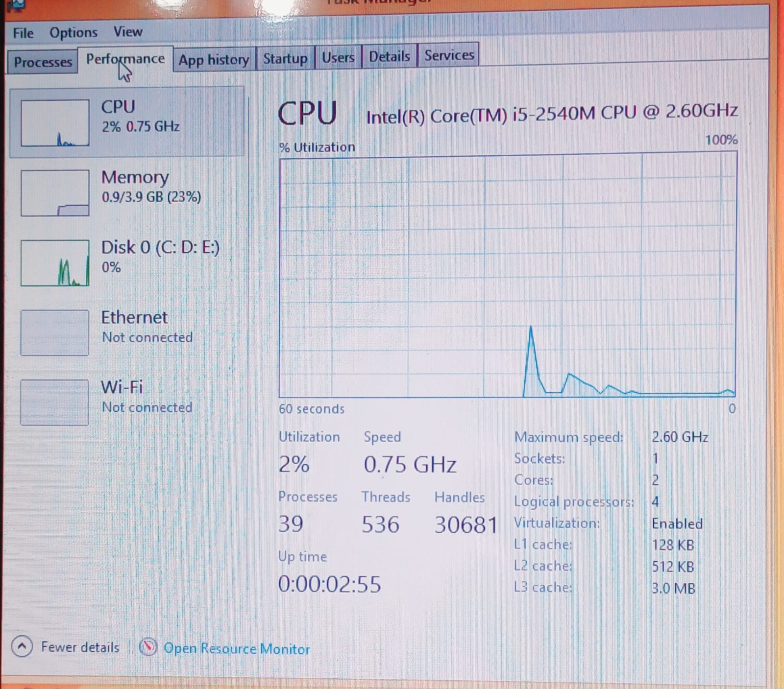Open Resource Monitor
Image resolution: width=784 pixels, height=689 pixels.
(x=237, y=648)
